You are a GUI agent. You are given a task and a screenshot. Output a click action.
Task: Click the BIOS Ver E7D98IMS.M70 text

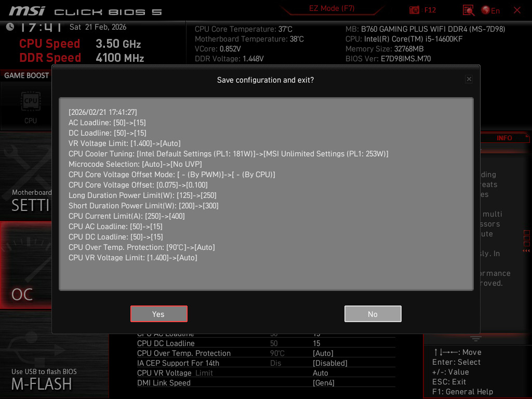click(x=388, y=59)
